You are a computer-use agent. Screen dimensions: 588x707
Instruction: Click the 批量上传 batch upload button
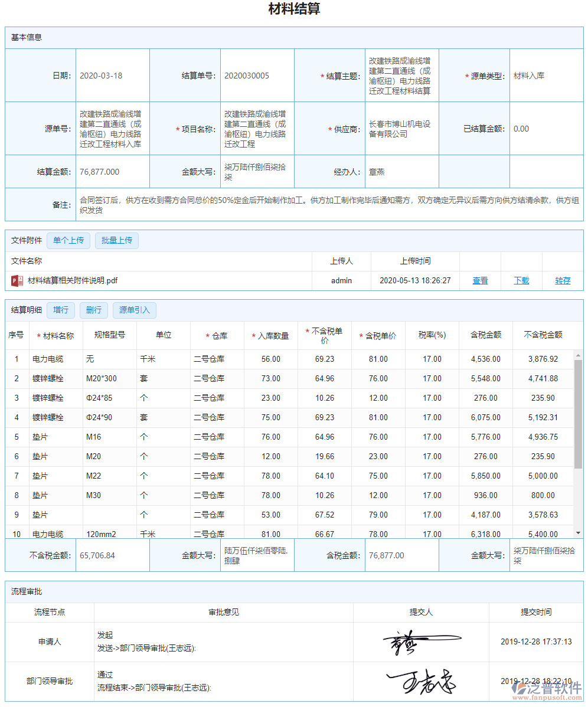point(117,240)
